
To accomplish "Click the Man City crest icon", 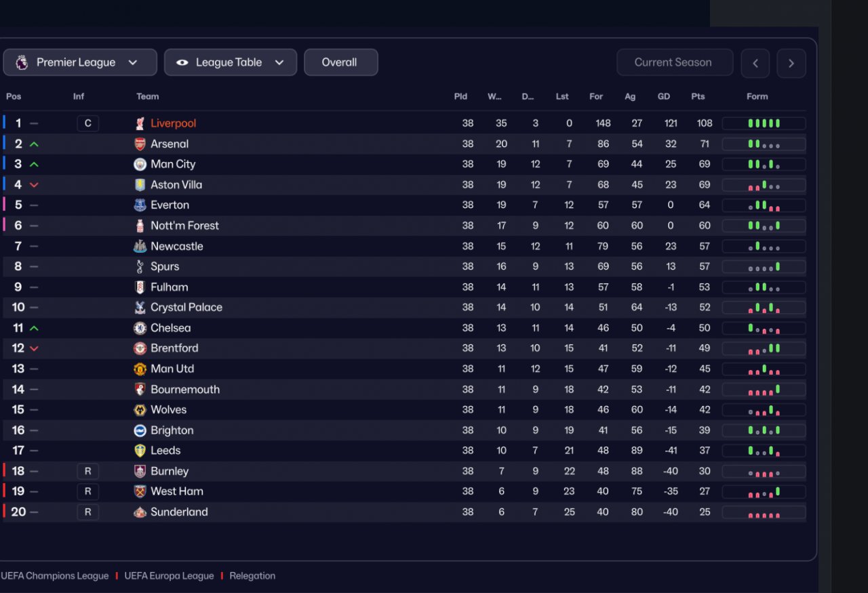I will [x=140, y=164].
